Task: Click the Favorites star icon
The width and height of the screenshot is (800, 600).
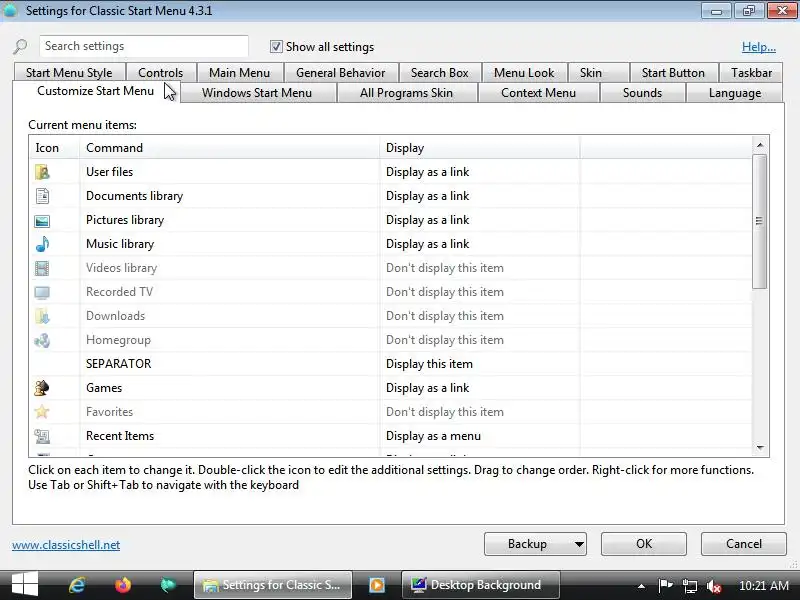Action: pos(42,412)
